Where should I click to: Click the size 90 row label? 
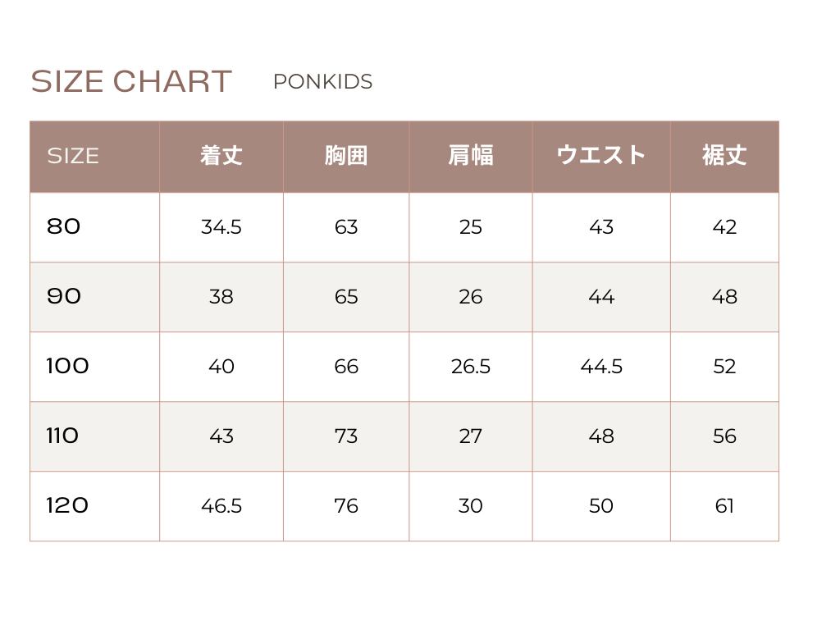[64, 296]
